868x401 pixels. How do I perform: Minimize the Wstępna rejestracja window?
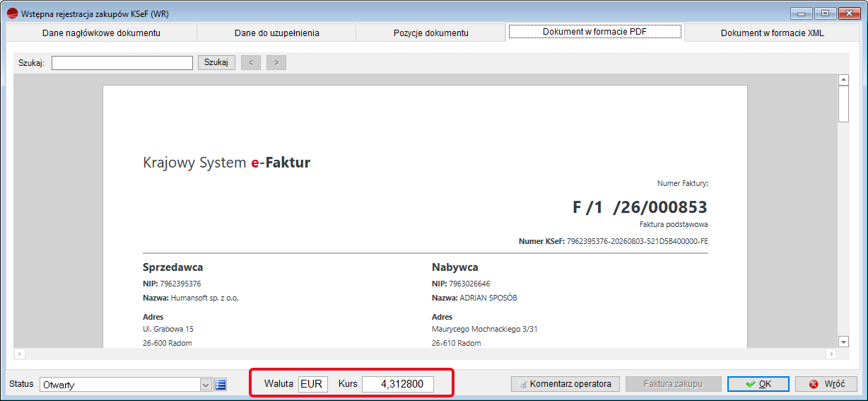coord(802,13)
